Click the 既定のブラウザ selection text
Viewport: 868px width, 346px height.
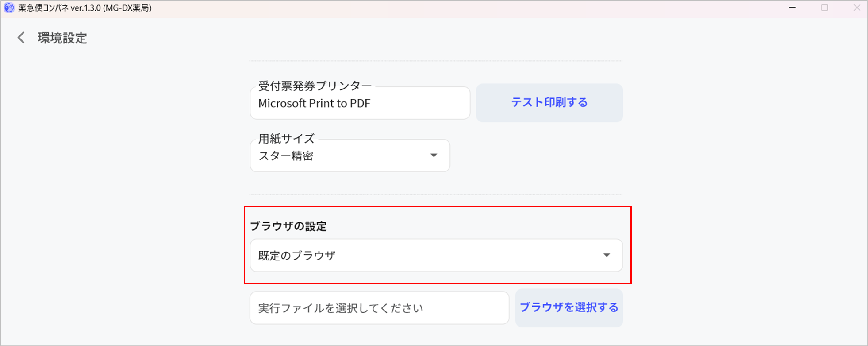pyautogui.click(x=296, y=256)
